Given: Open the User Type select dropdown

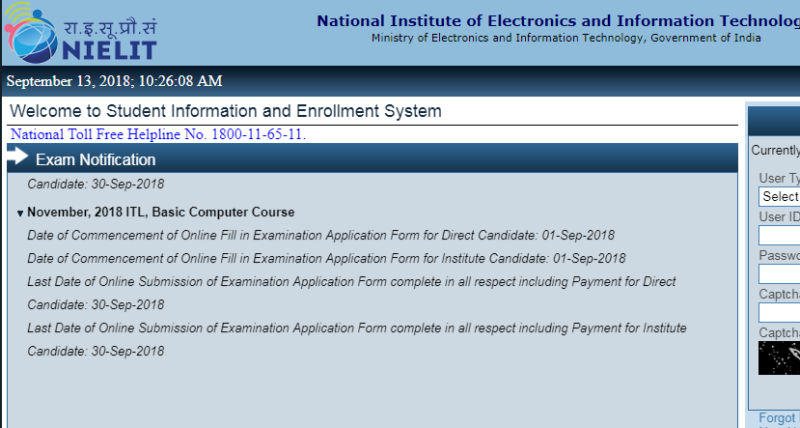Looking at the screenshot, I should coord(780,197).
